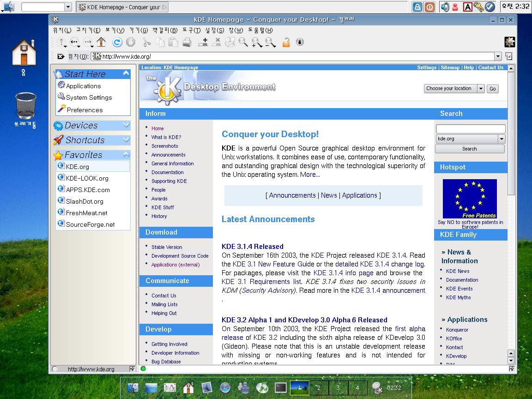This screenshot has width=532, height=399.
Task: Open the music player icon in the dock
Action: pos(262,387)
